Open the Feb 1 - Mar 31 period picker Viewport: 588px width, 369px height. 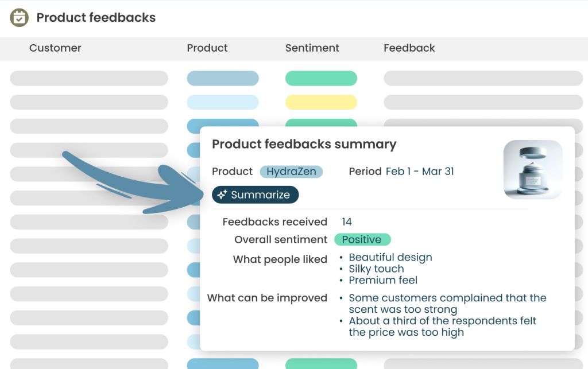click(419, 172)
